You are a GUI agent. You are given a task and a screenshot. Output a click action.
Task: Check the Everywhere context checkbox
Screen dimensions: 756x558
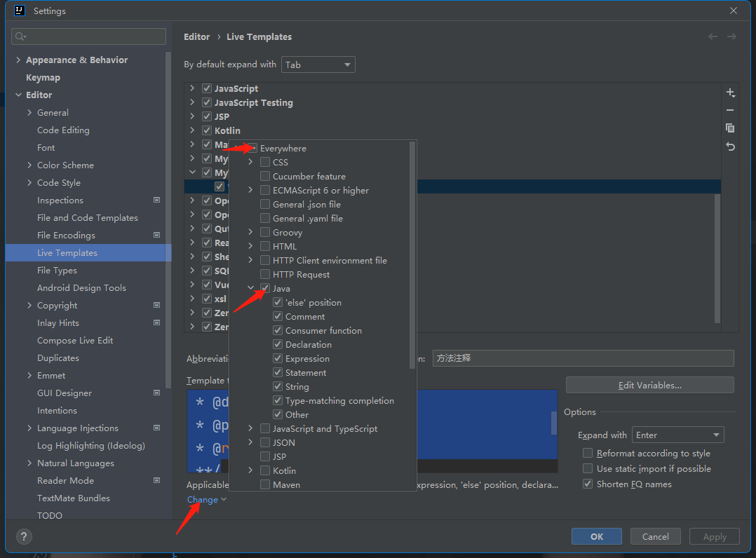252,148
